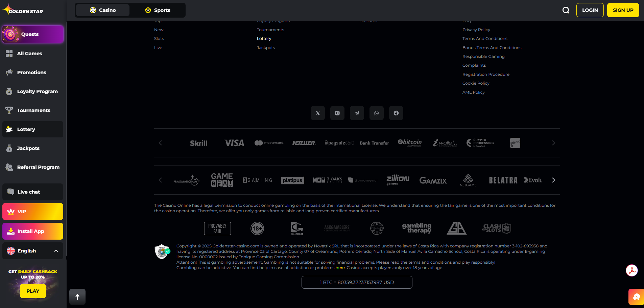Click the Belatra provider logo

[503, 180]
